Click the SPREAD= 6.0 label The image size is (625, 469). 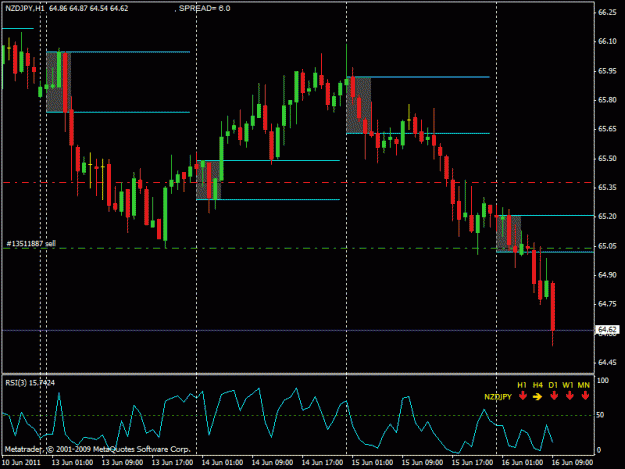(x=204, y=8)
